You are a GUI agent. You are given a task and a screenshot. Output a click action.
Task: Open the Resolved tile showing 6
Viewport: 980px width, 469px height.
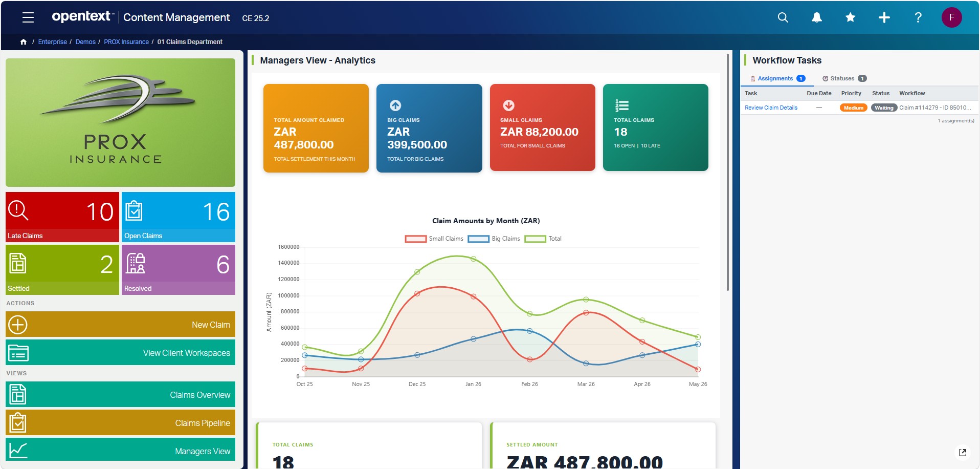(x=179, y=270)
